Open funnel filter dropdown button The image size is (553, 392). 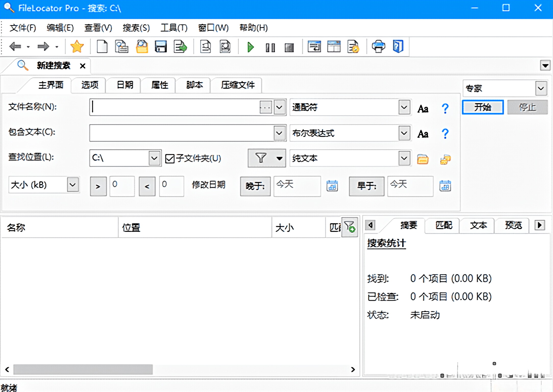pyautogui.click(x=267, y=158)
